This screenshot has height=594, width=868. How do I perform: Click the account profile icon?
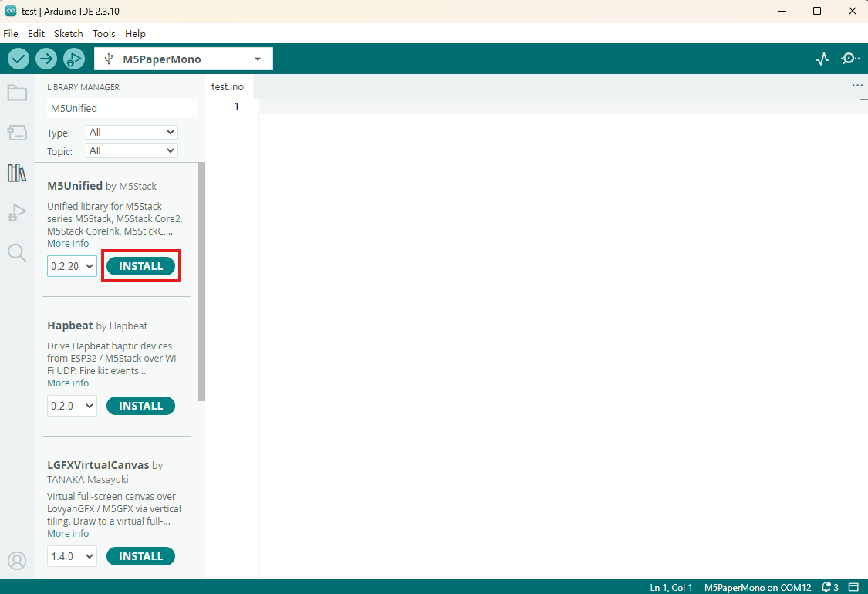(17, 561)
